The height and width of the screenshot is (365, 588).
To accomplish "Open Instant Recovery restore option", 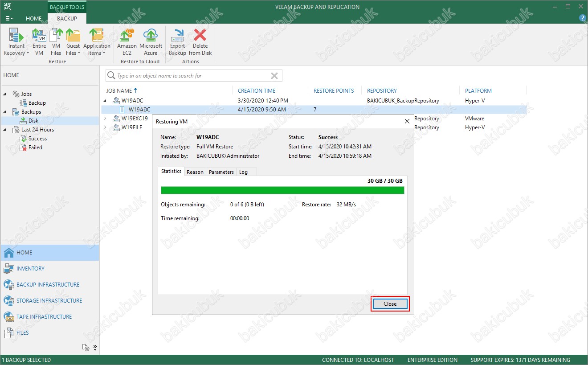I will 16,42.
